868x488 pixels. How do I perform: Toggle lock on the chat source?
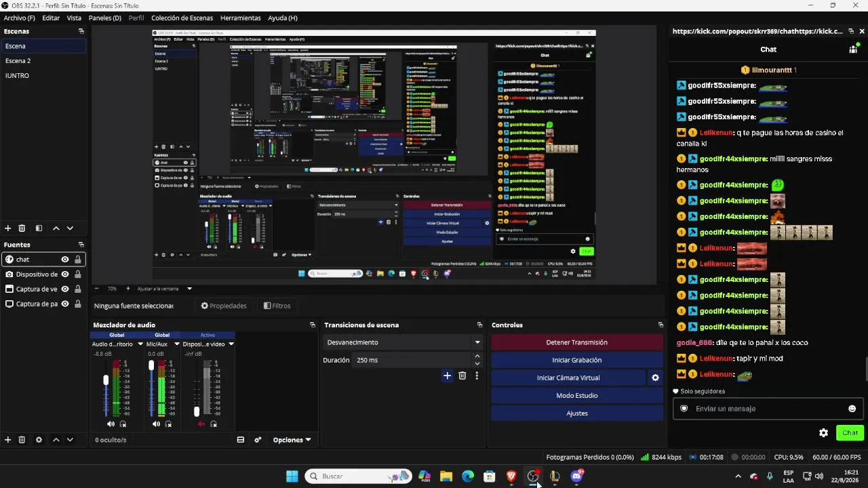tap(78, 260)
